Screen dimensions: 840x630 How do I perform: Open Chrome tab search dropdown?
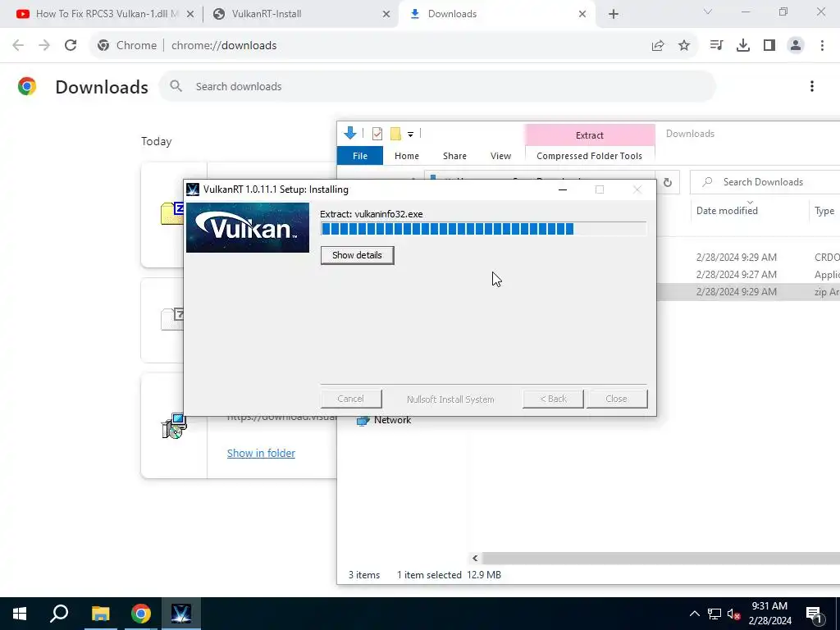click(x=708, y=11)
